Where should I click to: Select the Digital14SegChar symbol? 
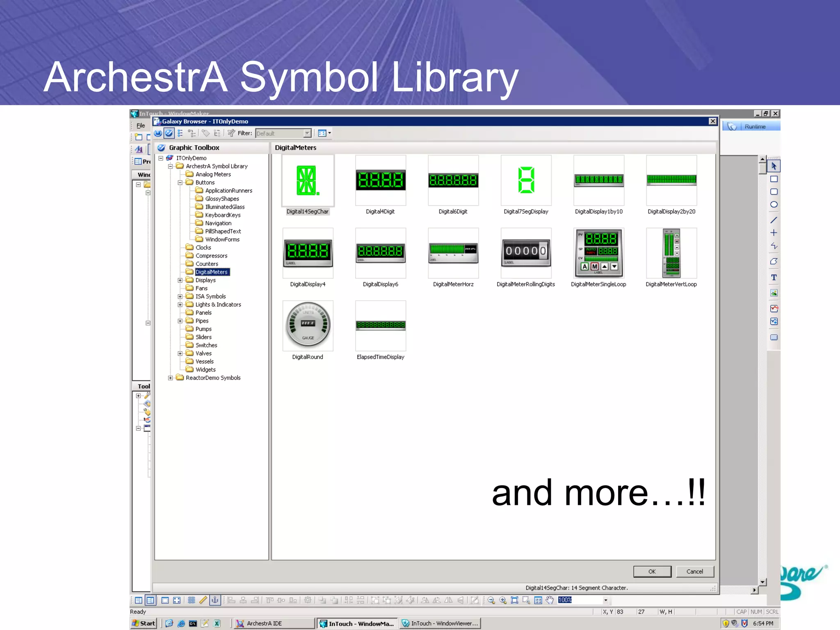[x=308, y=185]
